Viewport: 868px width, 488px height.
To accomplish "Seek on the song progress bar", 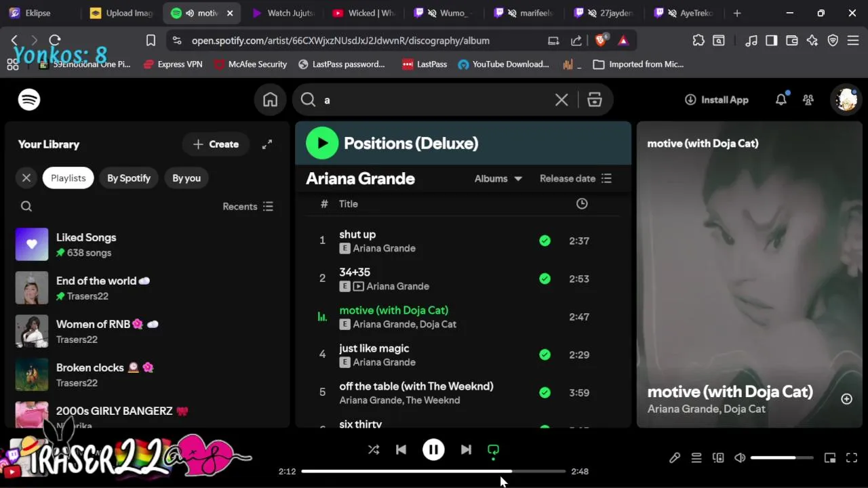I will pos(433,471).
